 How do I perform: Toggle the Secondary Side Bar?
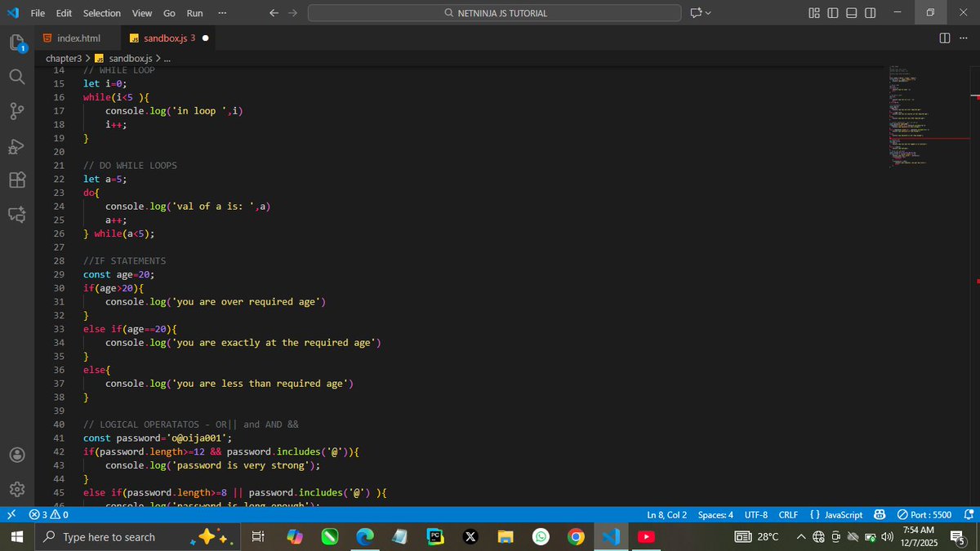tap(868, 12)
